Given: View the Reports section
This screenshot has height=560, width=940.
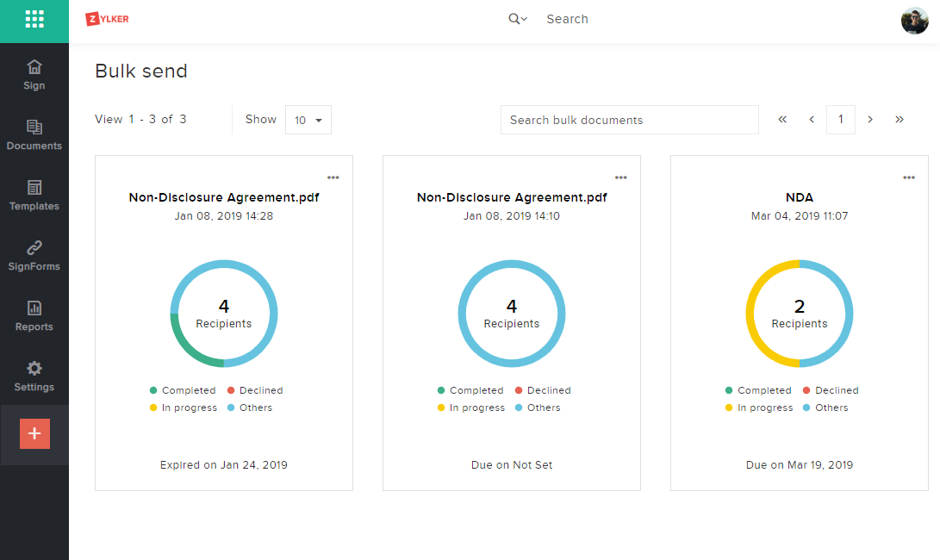Looking at the screenshot, I should tap(34, 315).
